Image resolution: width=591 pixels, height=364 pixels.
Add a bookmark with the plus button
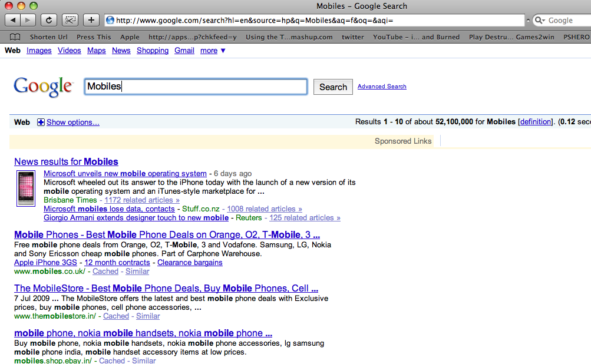(91, 20)
